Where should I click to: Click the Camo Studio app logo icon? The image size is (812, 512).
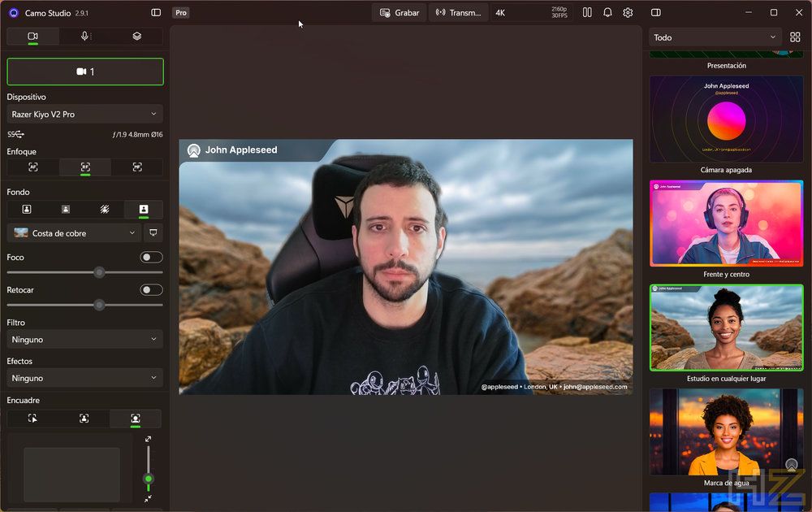(14, 13)
